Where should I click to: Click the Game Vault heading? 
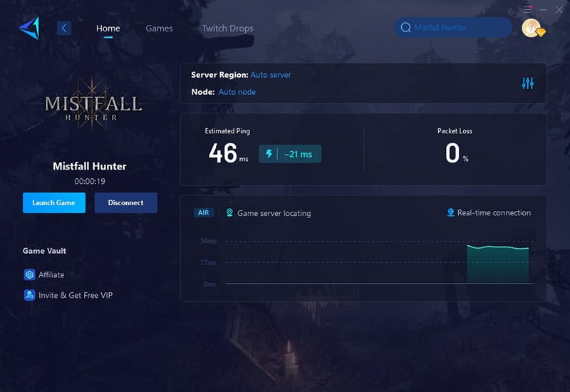point(44,251)
